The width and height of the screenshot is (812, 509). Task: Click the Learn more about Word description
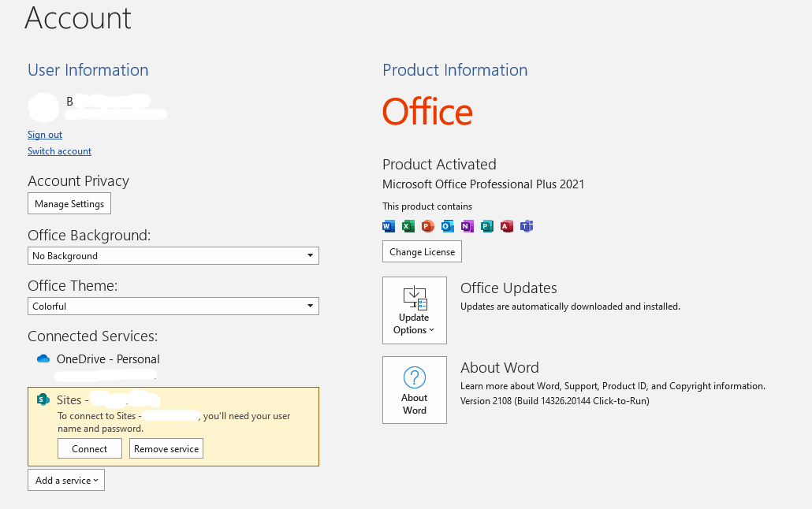(613, 386)
